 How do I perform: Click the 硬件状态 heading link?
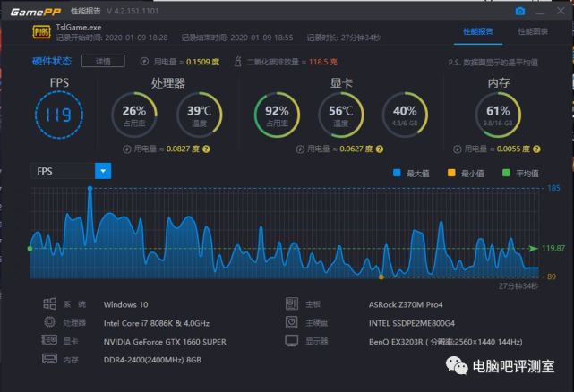[52, 61]
